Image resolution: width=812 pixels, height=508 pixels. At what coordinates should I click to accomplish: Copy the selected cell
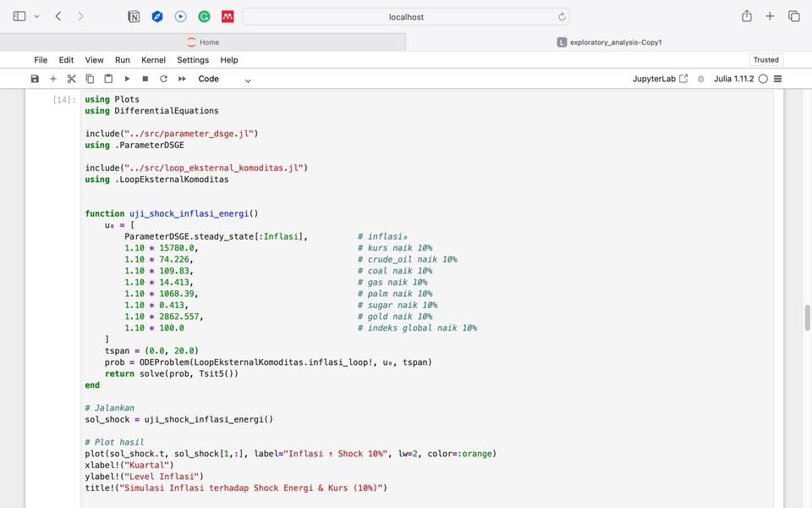[x=90, y=79]
